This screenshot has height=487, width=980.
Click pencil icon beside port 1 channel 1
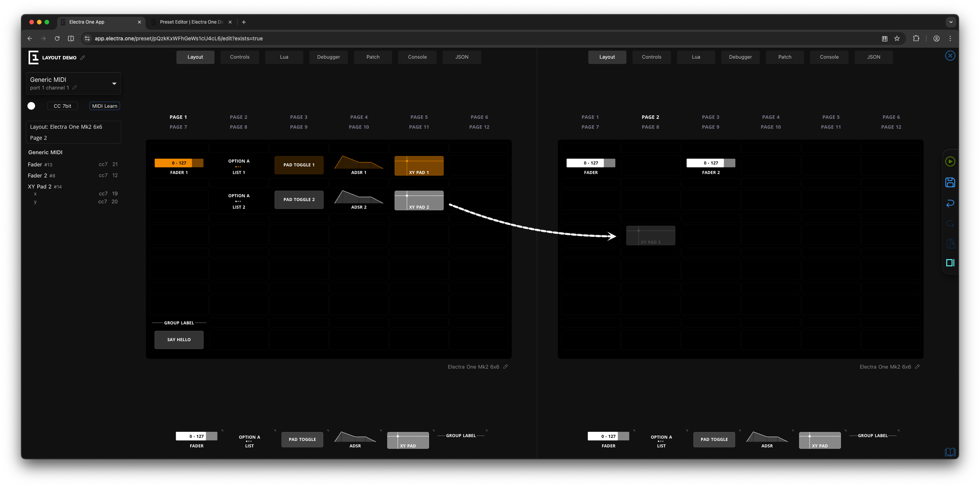pyautogui.click(x=75, y=88)
